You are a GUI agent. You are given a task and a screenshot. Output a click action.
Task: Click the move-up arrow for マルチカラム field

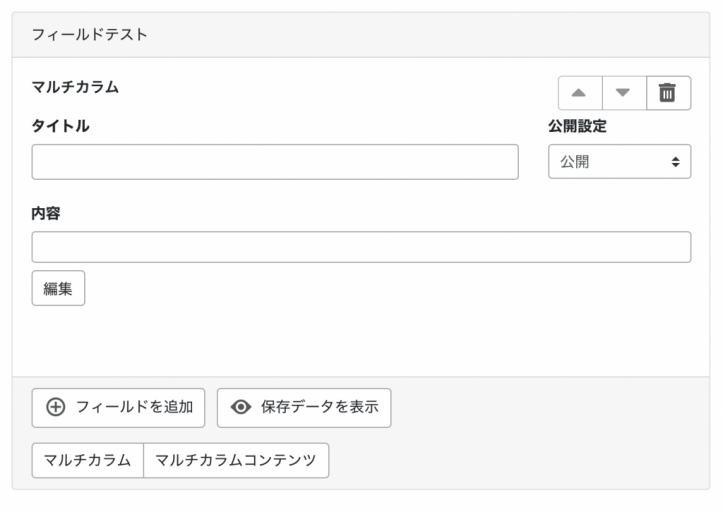(579, 93)
